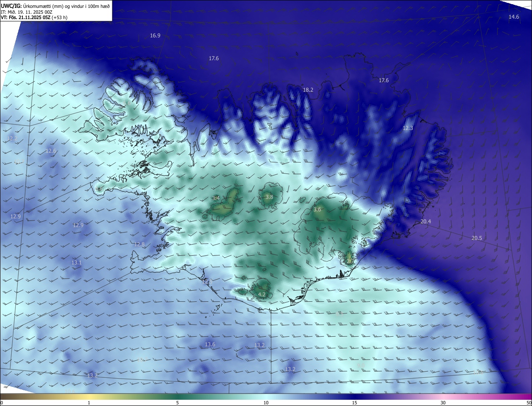
Task: Click the 13.6 value label
Action: 210,344
